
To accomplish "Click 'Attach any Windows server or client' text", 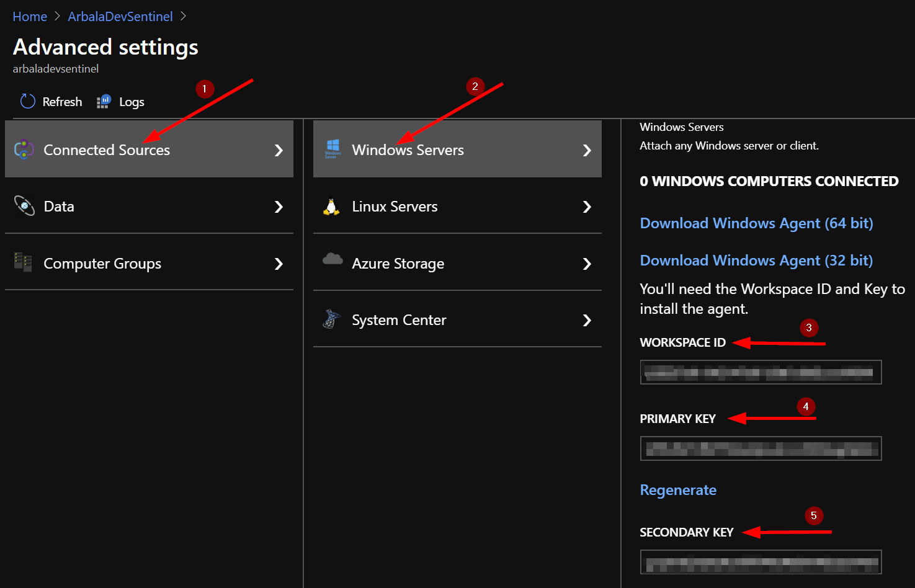I will point(729,146).
